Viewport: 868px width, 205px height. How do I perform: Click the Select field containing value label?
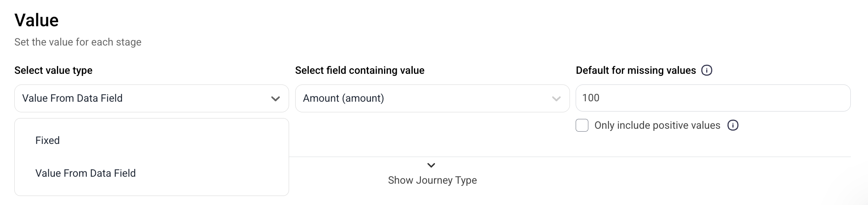pyautogui.click(x=359, y=71)
